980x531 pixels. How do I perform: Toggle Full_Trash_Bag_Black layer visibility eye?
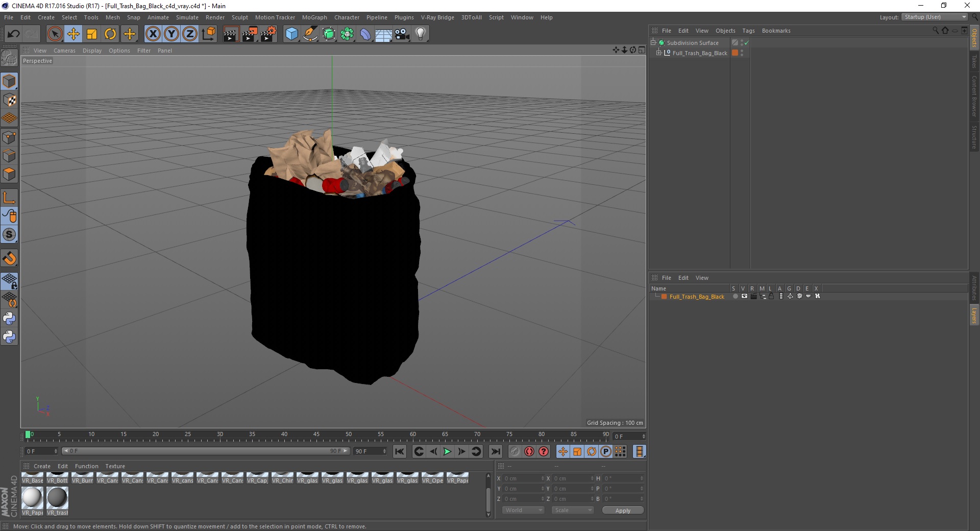744,296
